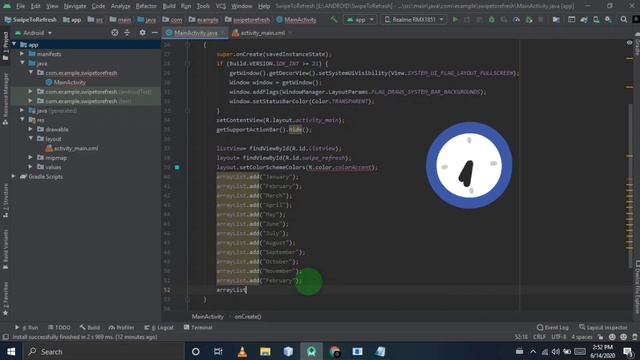640x360 pixels.
Task: Select the MainActivity.java editor tab
Action: tap(195, 33)
